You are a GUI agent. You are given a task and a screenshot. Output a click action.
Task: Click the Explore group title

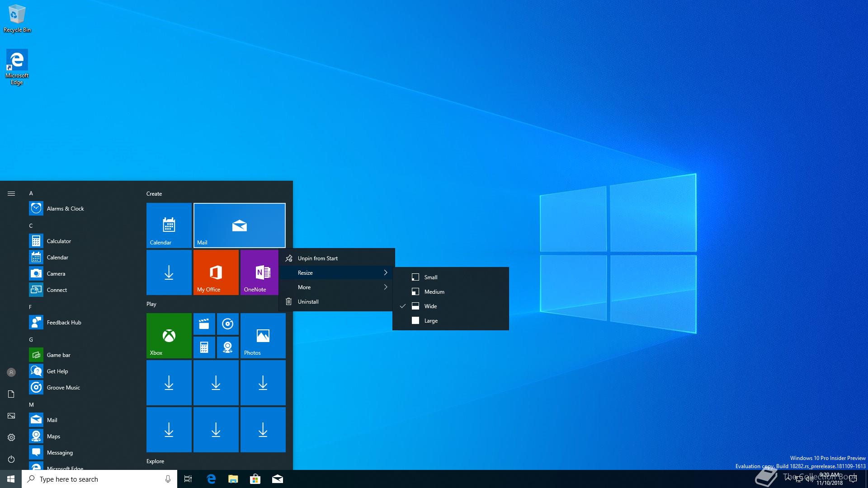(x=155, y=461)
